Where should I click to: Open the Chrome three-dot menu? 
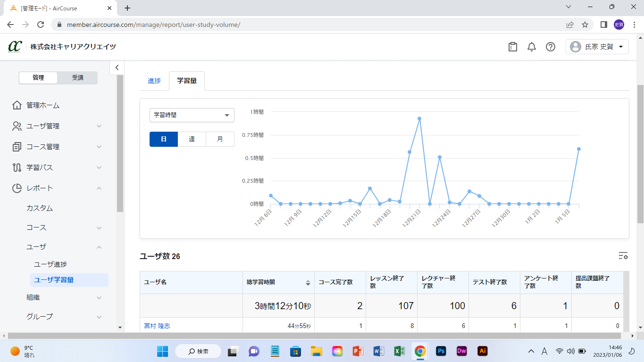tap(634, 25)
